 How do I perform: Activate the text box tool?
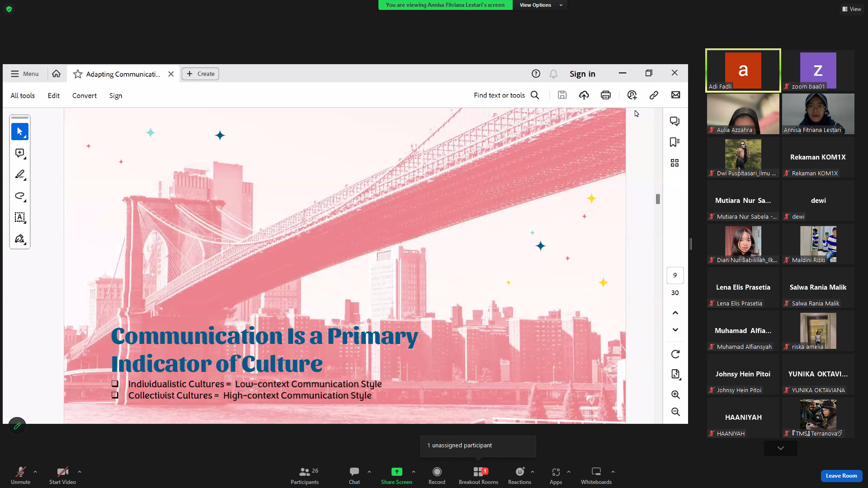coord(19,217)
